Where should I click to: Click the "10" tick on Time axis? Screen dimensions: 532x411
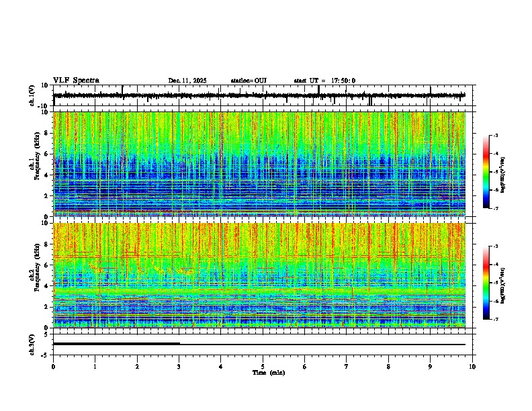(472, 367)
